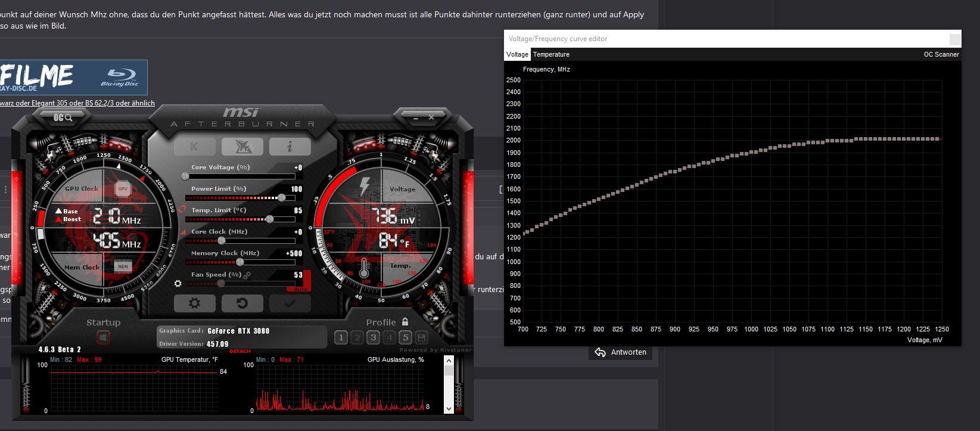Click the 736 mV voltage readout

[x=393, y=216]
